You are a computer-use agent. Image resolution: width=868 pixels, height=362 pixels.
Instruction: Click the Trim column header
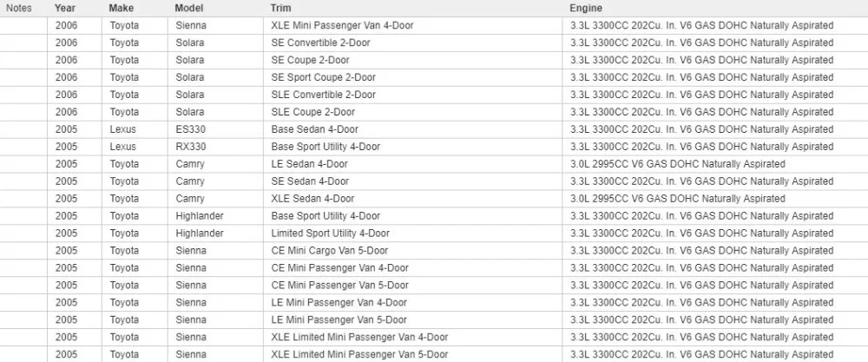click(280, 9)
